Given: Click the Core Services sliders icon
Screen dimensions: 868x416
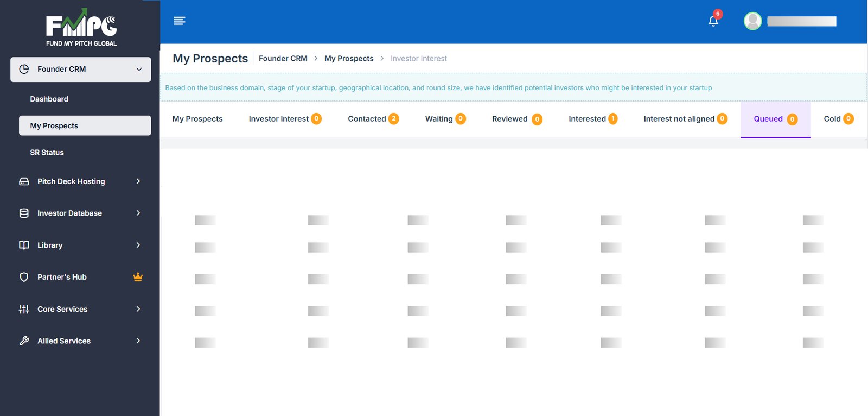Looking at the screenshot, I should [24, 309].
